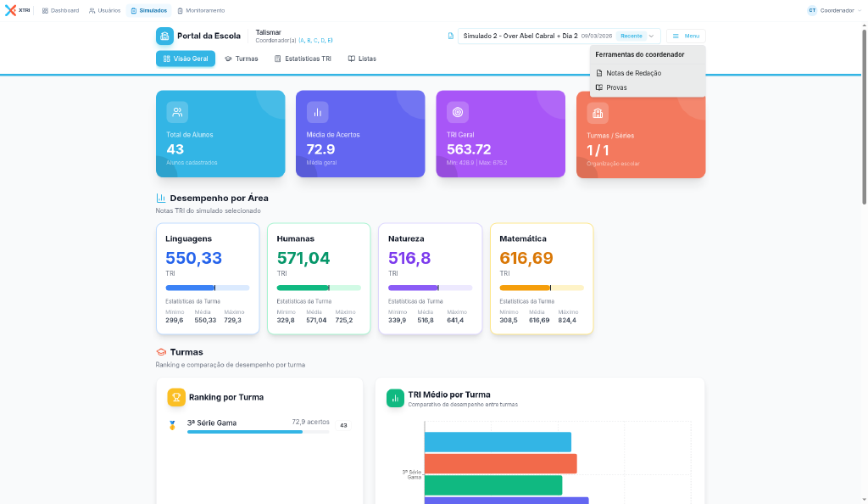Open the Dashboard nav item
The height and width of the screenshot is (504, 868).
tap(61, 10)
